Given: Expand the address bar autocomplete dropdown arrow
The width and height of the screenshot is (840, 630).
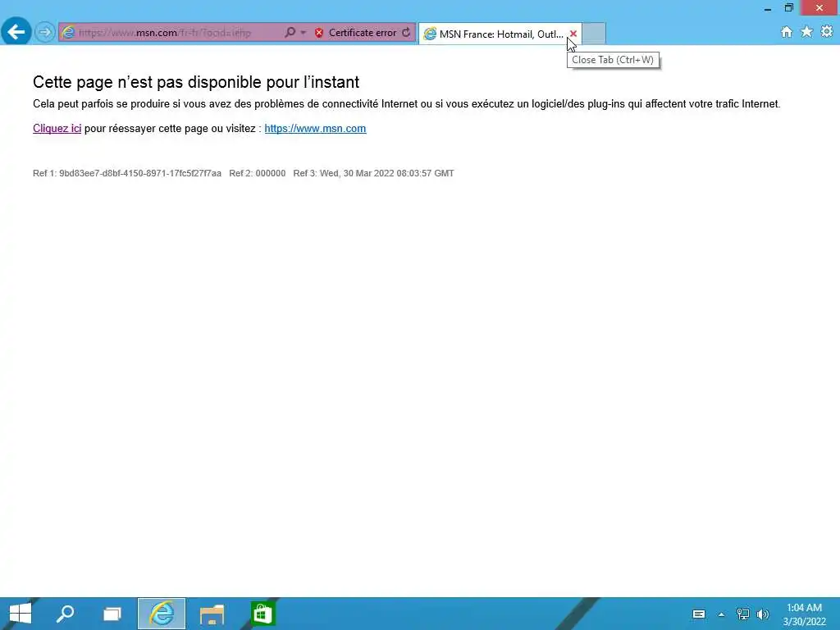Looking at the screenshot, I should [x=304, y=33].
